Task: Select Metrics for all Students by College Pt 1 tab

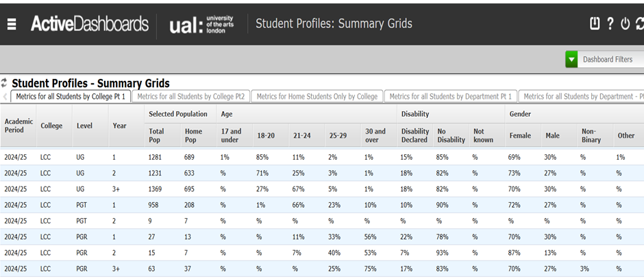Action: tap(70, 97)
